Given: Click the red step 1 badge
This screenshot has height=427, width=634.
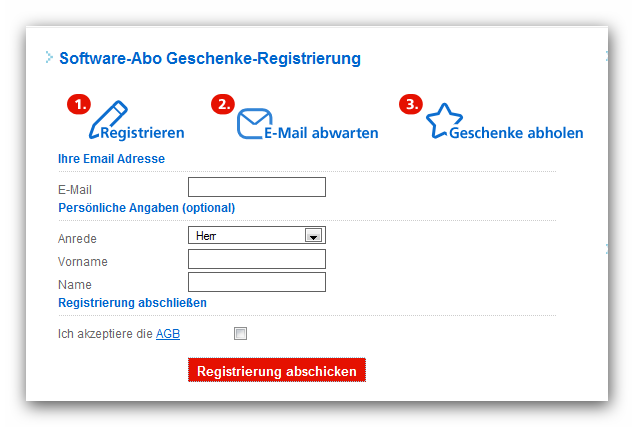Looking at the screenshot, I should coord(78,104).
